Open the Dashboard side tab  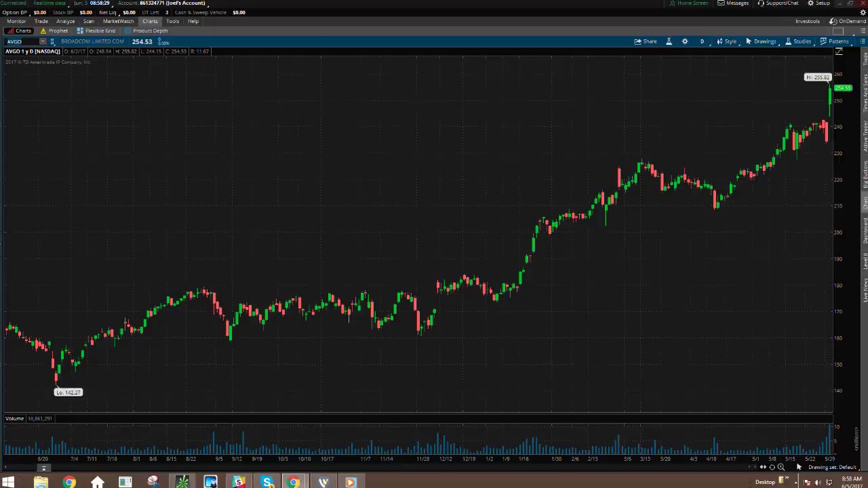pos(865,231)
